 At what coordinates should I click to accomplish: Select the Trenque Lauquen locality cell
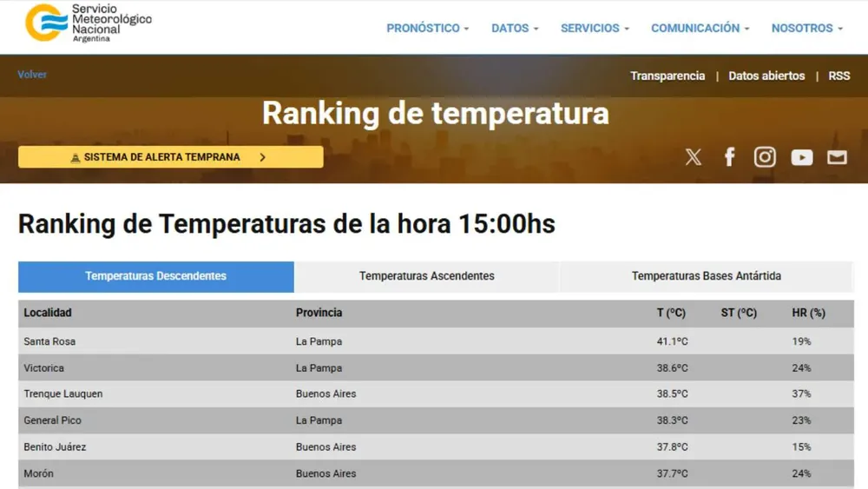(63, 393)
